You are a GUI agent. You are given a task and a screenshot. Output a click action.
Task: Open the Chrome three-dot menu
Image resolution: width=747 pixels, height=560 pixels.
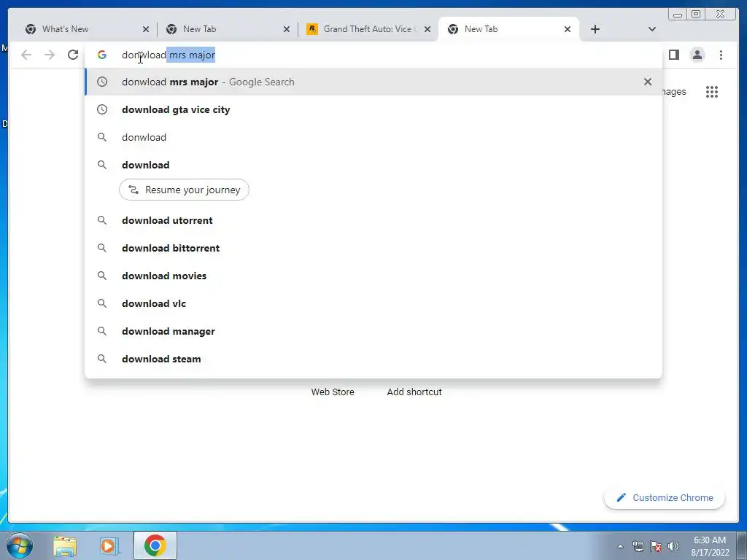click(721, 55)
